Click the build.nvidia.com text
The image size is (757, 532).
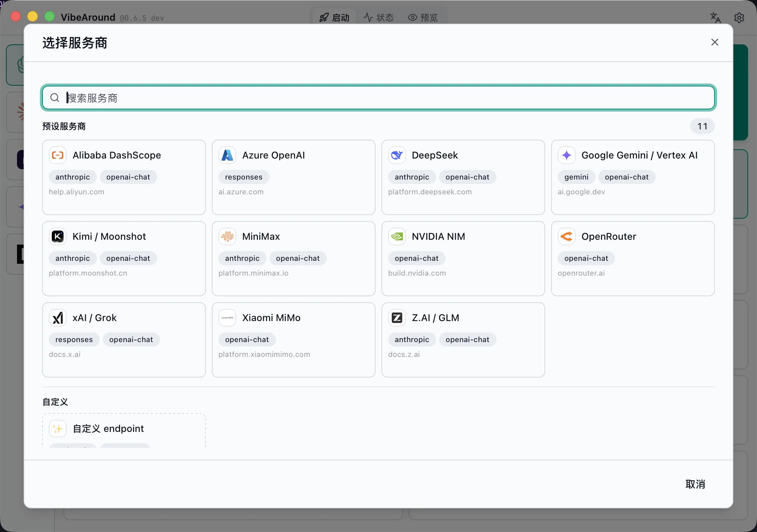pos(417,273)
